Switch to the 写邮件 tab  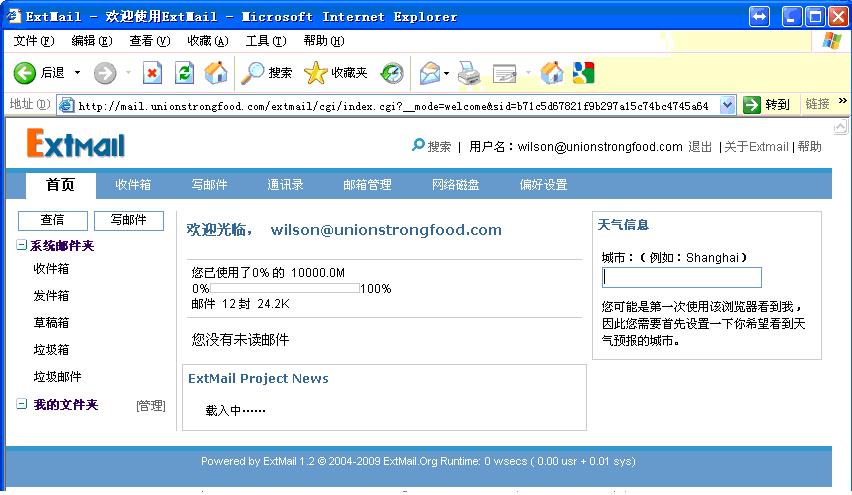click(209, 185)
